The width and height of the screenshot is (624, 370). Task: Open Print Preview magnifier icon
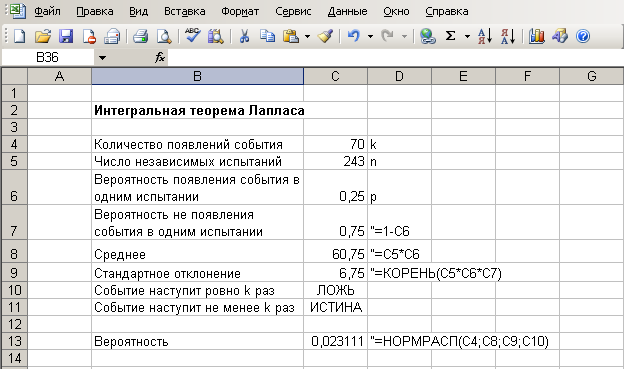[x=164, y=36]
